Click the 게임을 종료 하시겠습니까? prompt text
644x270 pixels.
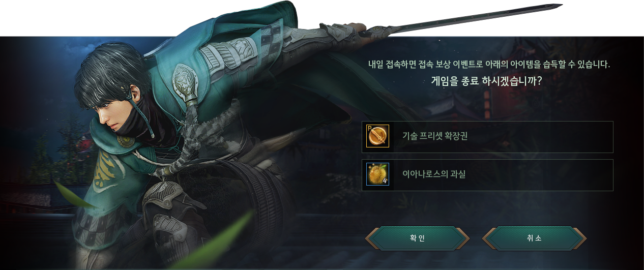coord(486,81)
